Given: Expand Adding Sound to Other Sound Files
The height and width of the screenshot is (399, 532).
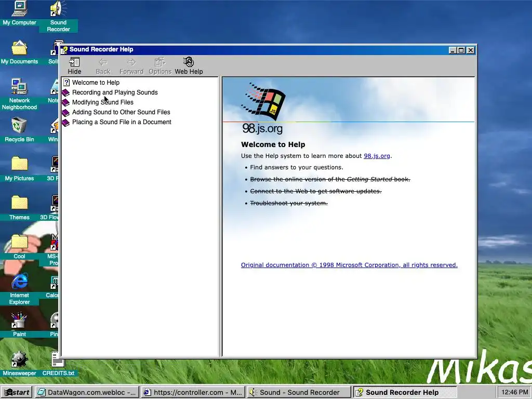Looking at the screenshot, I should (x=121, y=112).
